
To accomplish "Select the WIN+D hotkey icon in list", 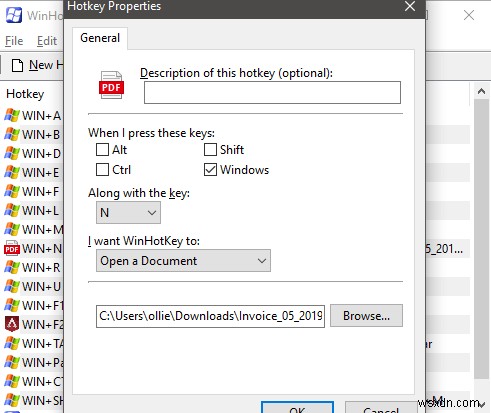I will [x=12, y=153].
